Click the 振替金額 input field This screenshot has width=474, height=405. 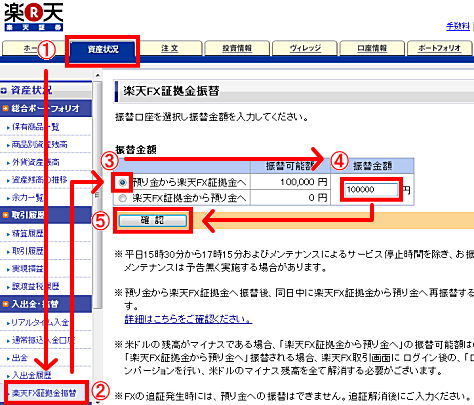coord(371,190)
